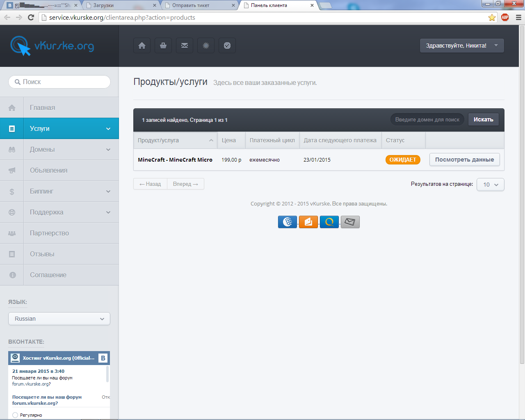Click the Назад pagination button
This screenshot has width=525, height=420.
click(x=150, y=184)
